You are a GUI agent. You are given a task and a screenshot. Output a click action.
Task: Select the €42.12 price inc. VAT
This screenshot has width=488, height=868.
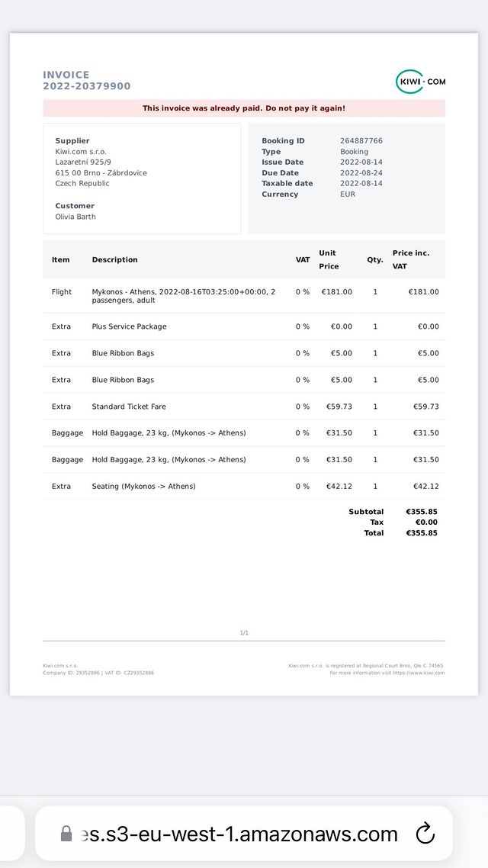(x=426, y=486)
